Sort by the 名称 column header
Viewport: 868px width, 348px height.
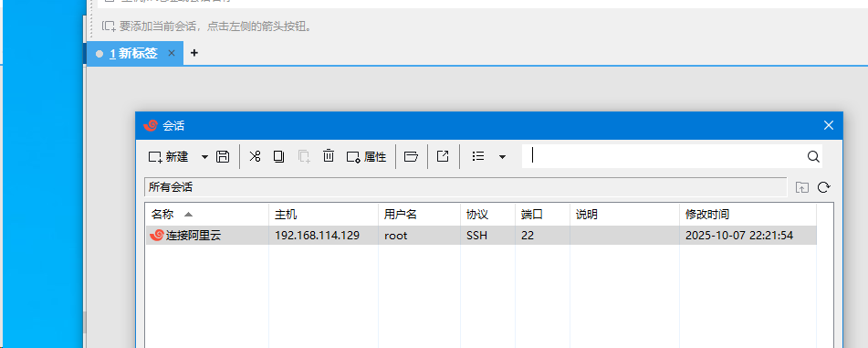207,215
